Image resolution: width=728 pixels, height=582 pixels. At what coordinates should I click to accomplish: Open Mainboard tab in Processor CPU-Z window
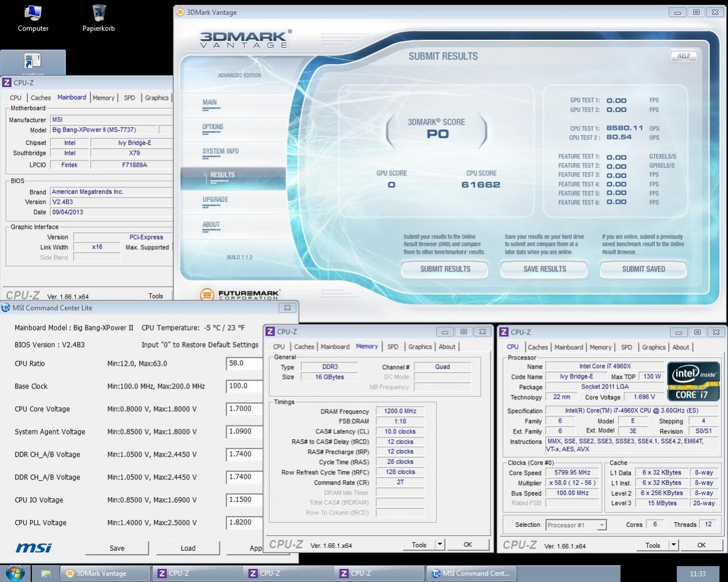tap(569, 347)
